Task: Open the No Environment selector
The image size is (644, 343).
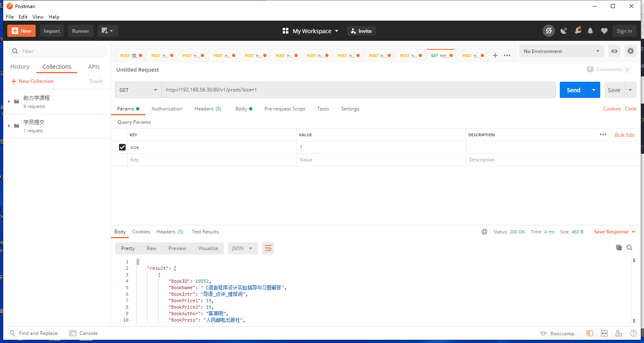Action: 561,51
